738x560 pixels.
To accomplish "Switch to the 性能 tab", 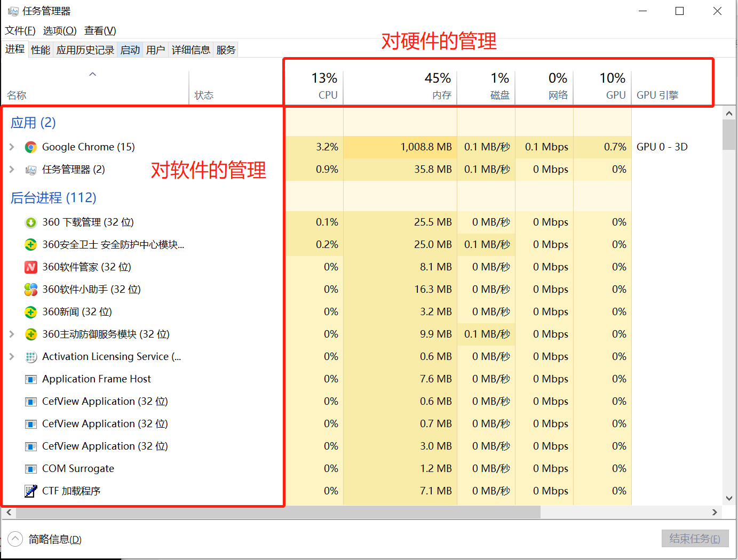I will (x=41, y=50).
